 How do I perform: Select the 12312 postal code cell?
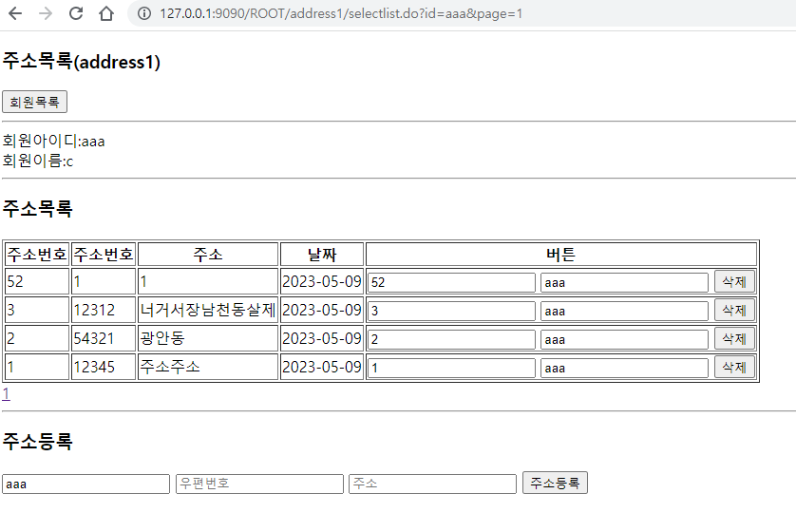104,310
